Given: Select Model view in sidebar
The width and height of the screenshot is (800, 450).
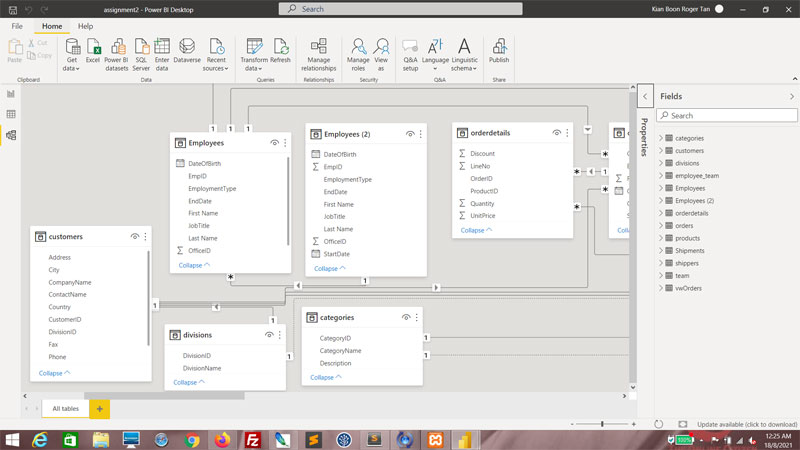Looking at the screenshot, I should [x=11, y=135].
